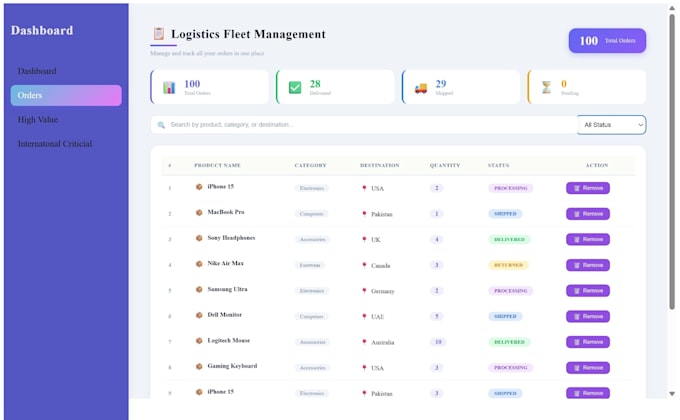Click package icon next to Logitech Mouse
This screenshot has width=680, height=420.
pos(199,341)
